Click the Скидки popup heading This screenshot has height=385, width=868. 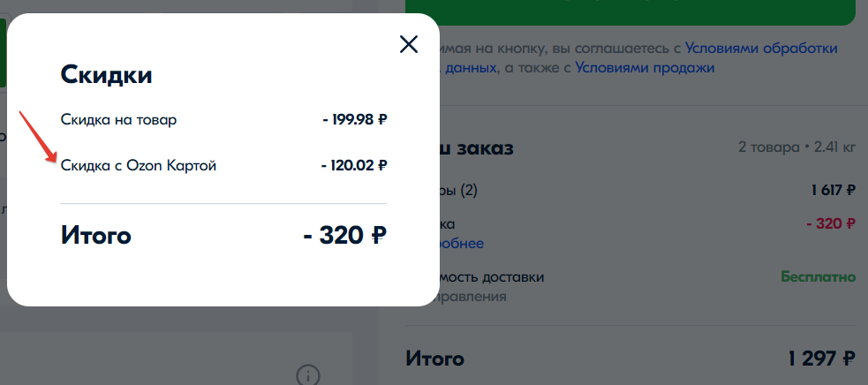coord(106,75)
